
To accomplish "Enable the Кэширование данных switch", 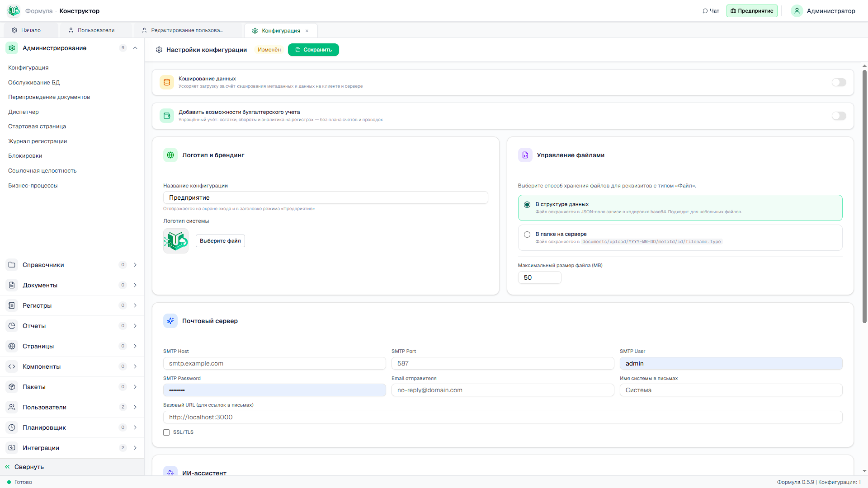I will (x=839, y=82).
